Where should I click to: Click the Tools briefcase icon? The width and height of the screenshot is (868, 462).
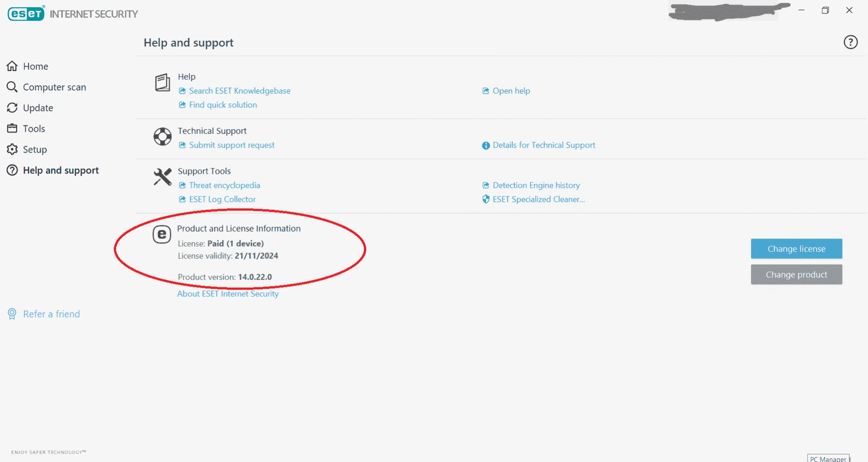(x=12, y=129)
